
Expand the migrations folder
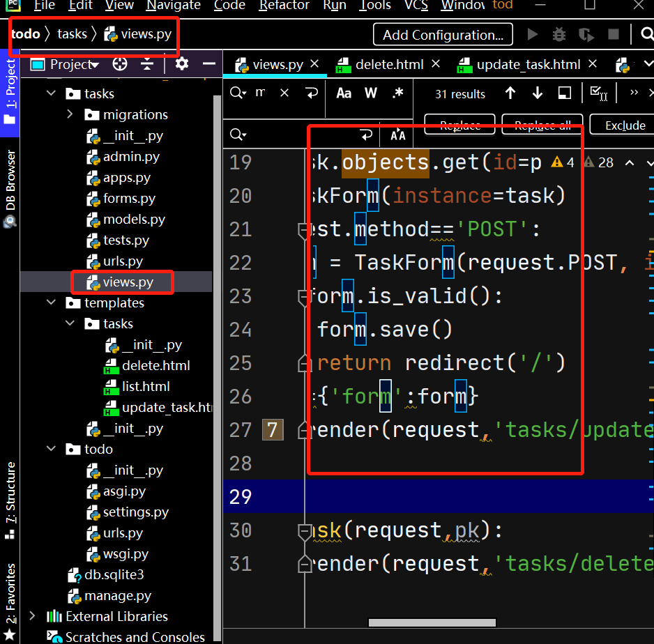[x=70, y=114]
